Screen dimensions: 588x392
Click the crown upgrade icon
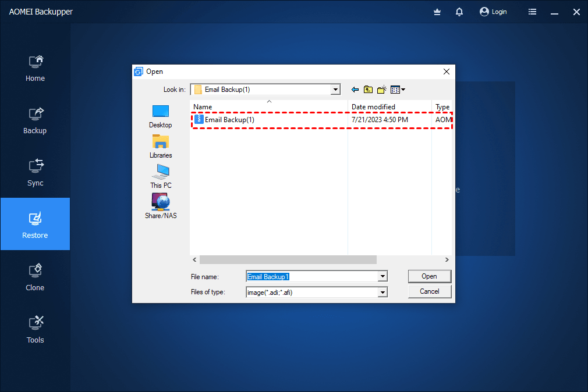coord(437,12)
